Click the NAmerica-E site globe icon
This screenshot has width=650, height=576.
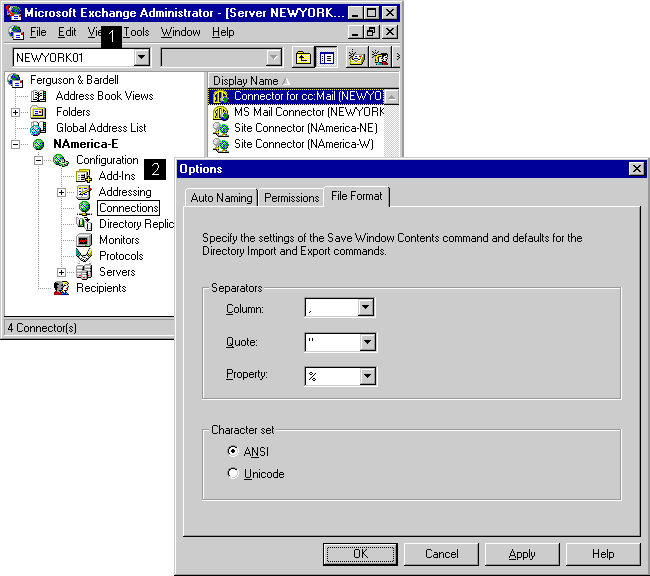click(39, 144)
